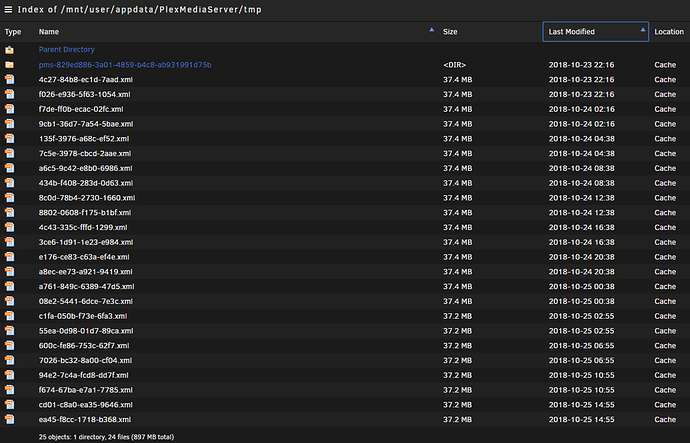Select file name 8c0d-78b4-2730-1660.xml

(x=87, y=198)
